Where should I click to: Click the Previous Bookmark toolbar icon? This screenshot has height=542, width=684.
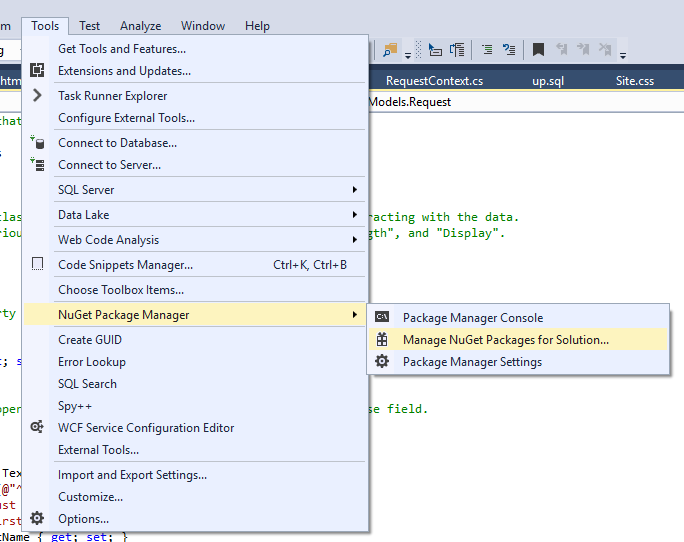[x=561, y=49]
